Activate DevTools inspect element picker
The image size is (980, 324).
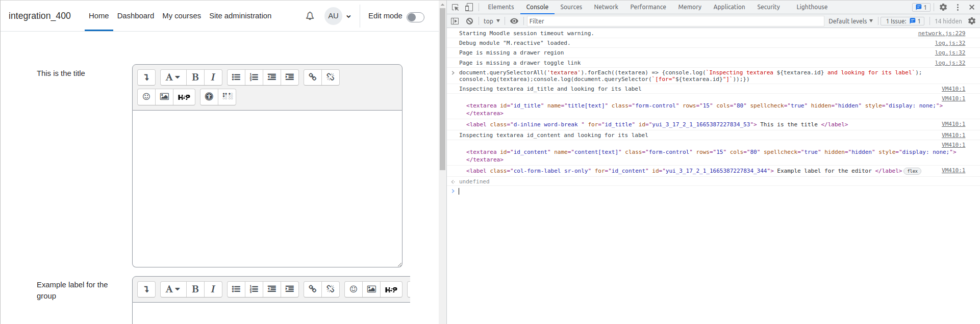coord(456,7)
